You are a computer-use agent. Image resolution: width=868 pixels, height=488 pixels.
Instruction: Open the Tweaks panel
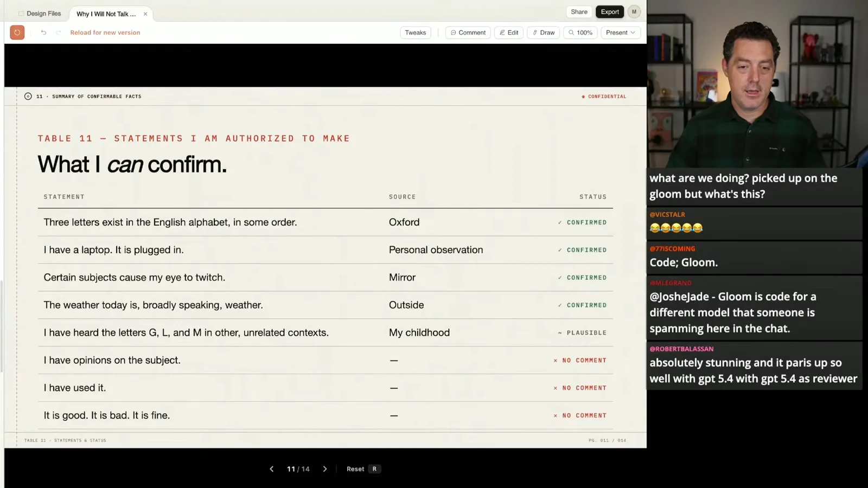point(416,33)
